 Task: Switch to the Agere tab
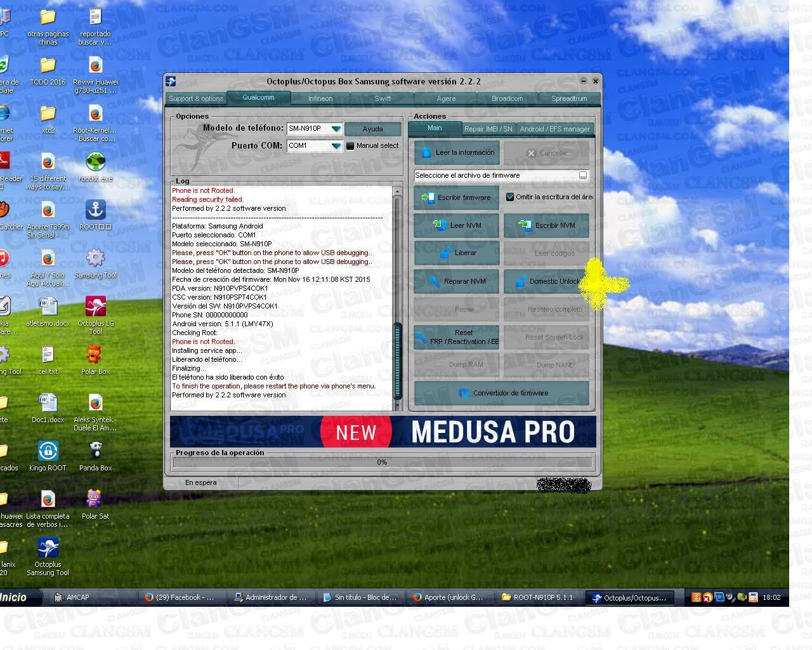coord(446,98)
